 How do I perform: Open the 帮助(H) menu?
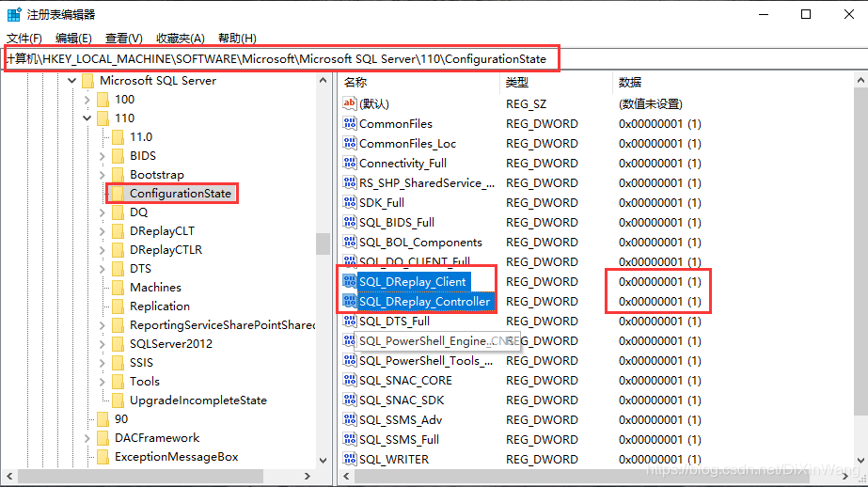(x=238, y=39)
